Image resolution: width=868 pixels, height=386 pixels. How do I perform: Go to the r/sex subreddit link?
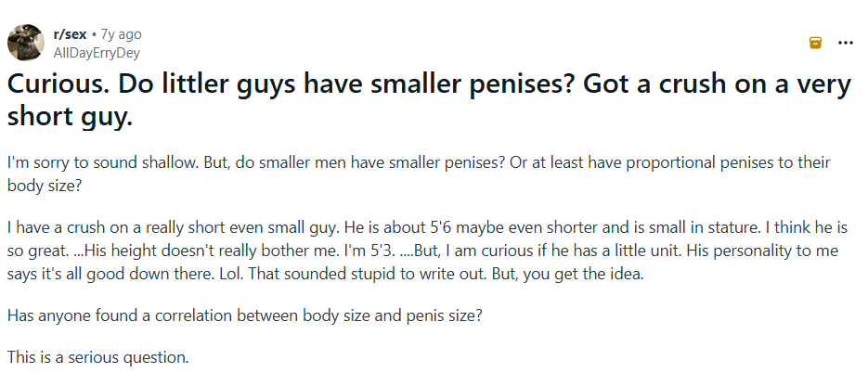tap(70, 34)
